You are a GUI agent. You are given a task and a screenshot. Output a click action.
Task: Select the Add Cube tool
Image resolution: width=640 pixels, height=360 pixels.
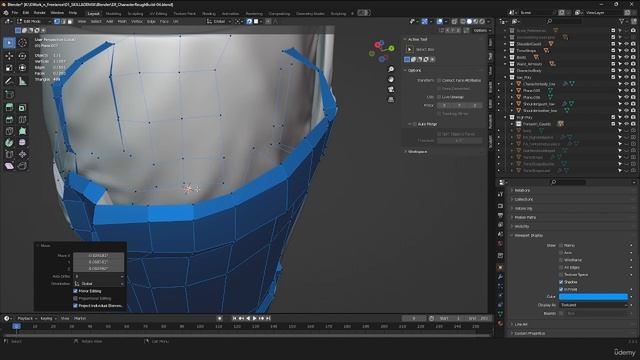pyautogui.click(x=9, y=94)
